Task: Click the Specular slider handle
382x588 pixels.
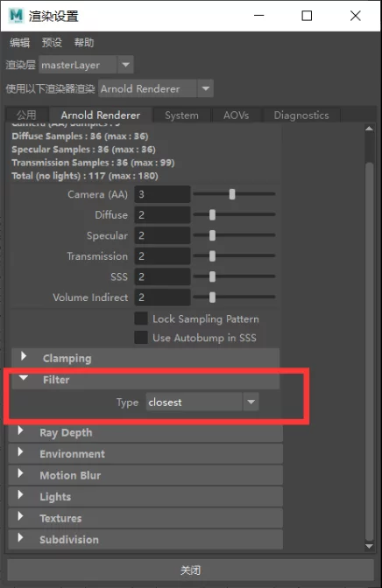Action: 212,235
